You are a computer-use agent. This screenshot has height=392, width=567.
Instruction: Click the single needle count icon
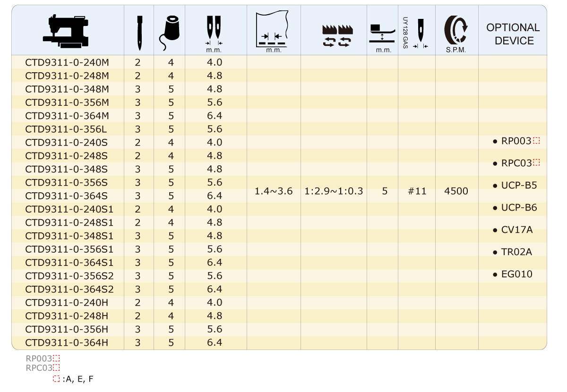click(x=139, y=32)
